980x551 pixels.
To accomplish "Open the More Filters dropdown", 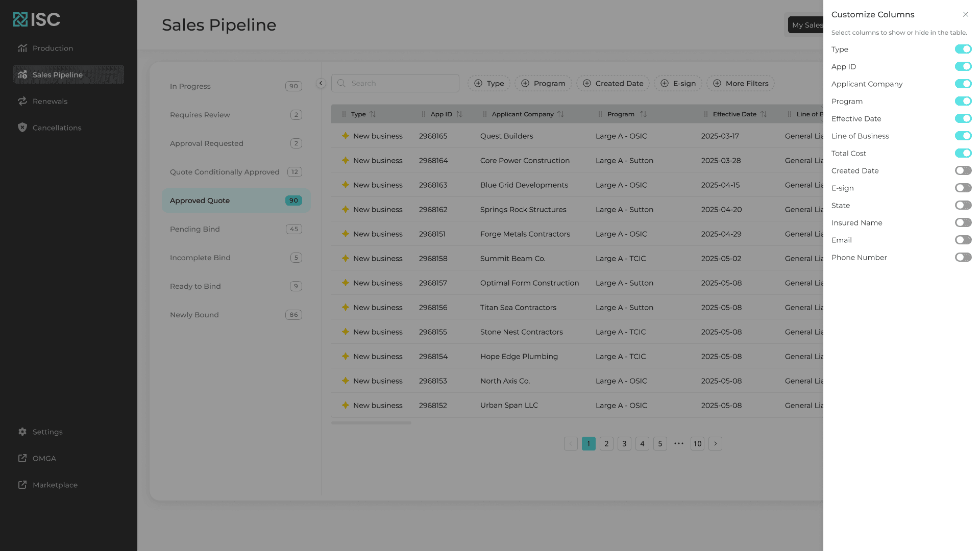I will [x=741, y=83].
